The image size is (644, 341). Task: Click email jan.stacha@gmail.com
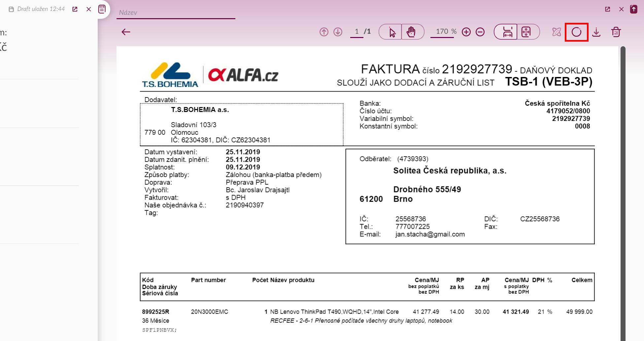point(430,234)
